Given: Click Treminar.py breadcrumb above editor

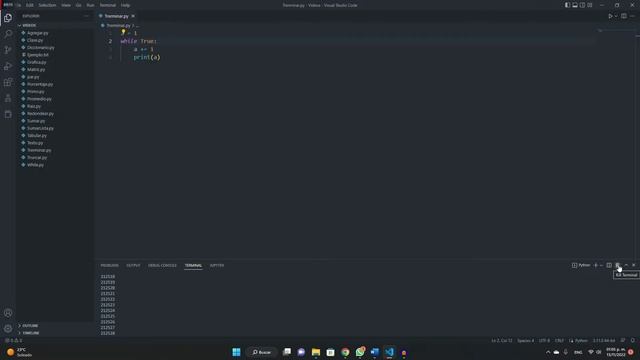Looking at the screenshot, I should click(118, 25).
